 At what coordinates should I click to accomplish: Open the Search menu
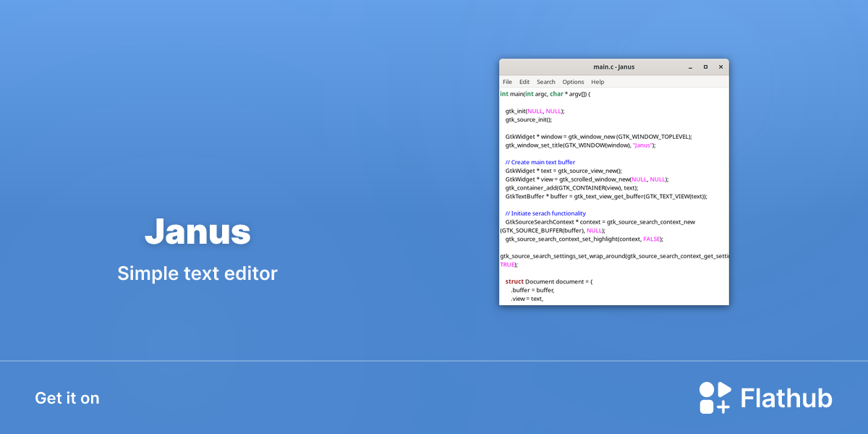pos(546,82)
